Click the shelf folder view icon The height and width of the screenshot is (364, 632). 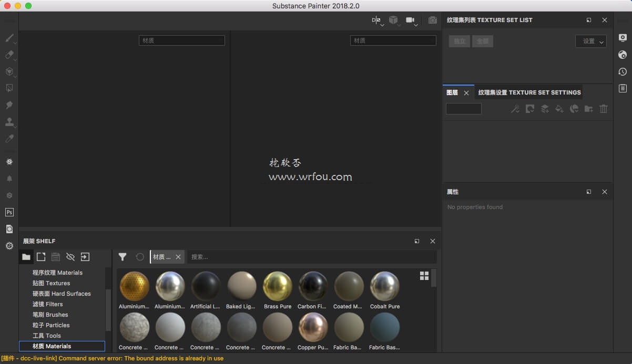point(26,257)
